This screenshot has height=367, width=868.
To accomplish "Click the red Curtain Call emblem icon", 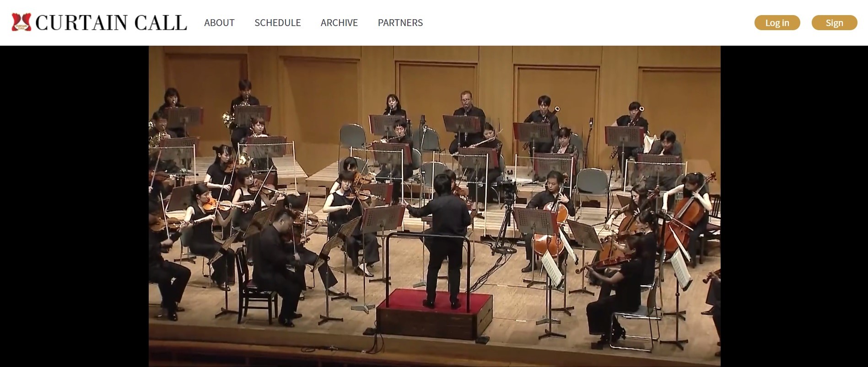I will click(21, 22).
